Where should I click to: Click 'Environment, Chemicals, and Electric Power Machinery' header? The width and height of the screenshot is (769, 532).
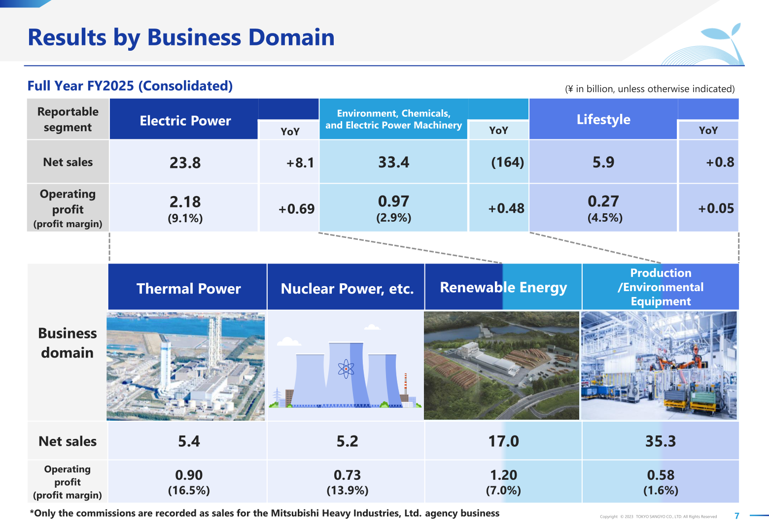(393, 119)
